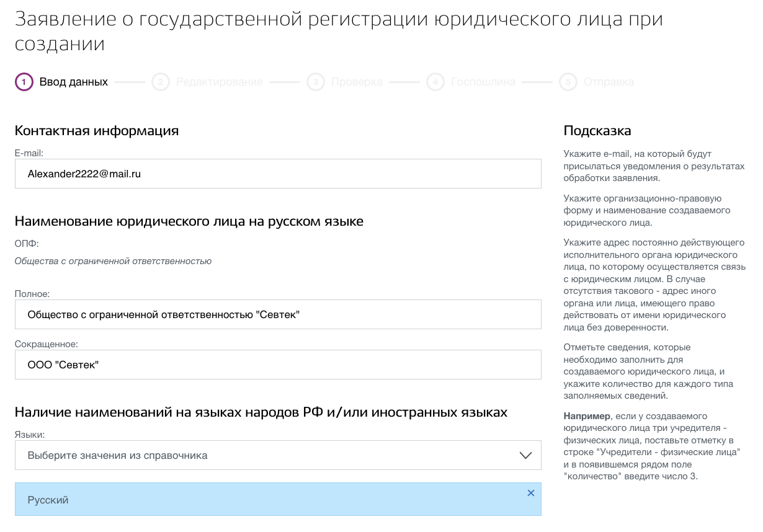Select step 5 circle Отправка

coord(568,82)
